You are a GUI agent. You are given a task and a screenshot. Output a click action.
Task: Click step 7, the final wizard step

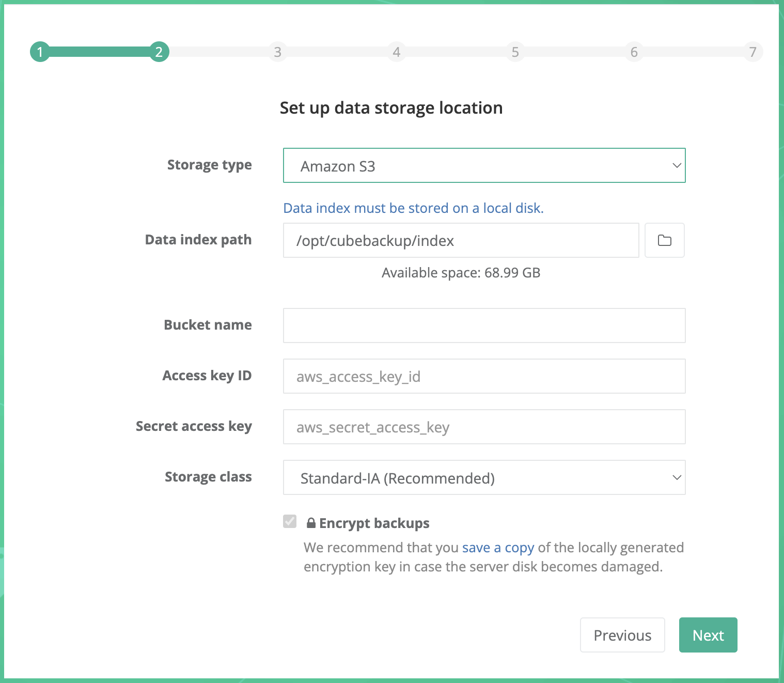coord(753,52)
